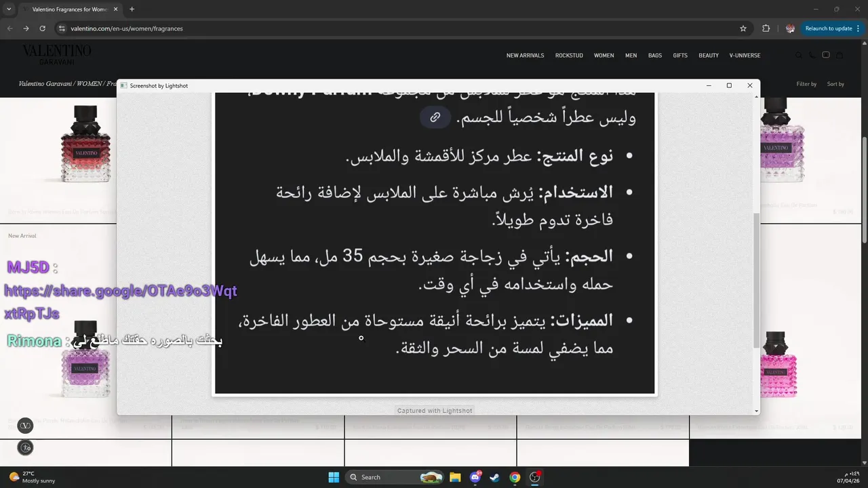Click the browser forward arrow

pos(26,28)
